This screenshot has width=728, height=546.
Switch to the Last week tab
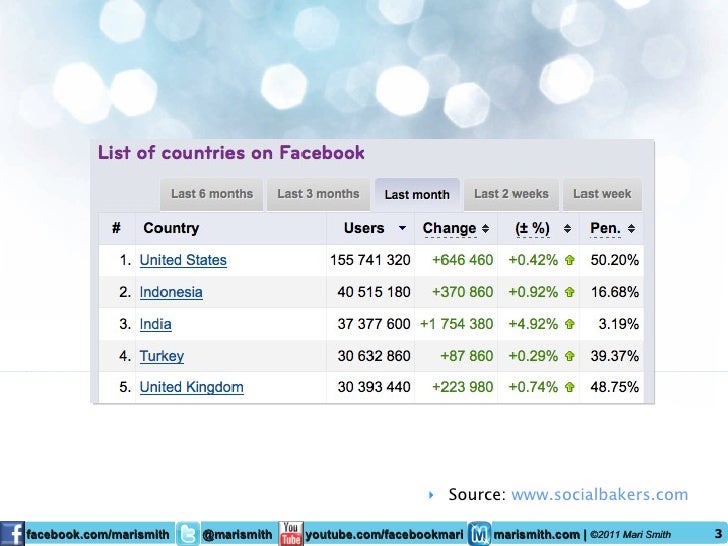pyautogui.click(x=602, y=194)
